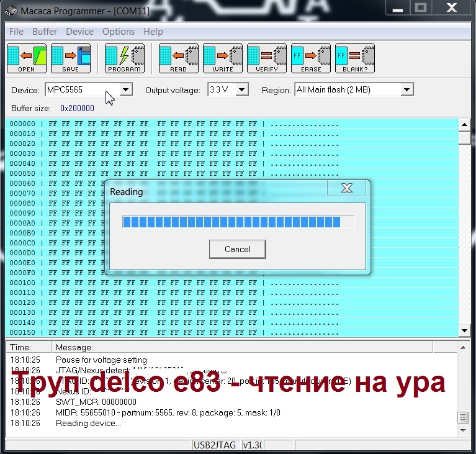The height and width of the screenshot is (454, 476).
Task: Click the Save buffer toolbar icon
Action: click(71, 58)
